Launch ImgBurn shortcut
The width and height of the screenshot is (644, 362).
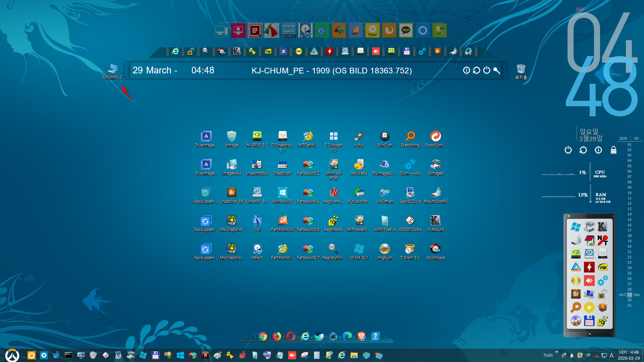(x=384, y=251)
